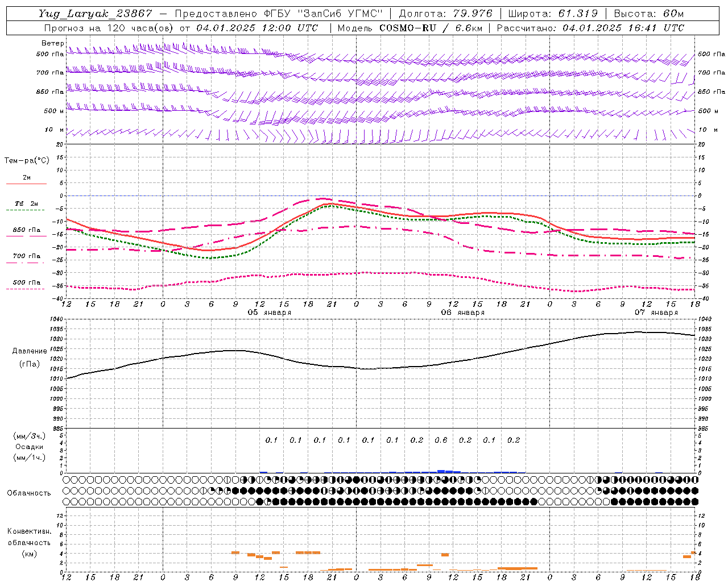Click the (мм/1ч.) precipitation unit label
Viewport: 728px width, 582px height.
(x=30, y=458)
